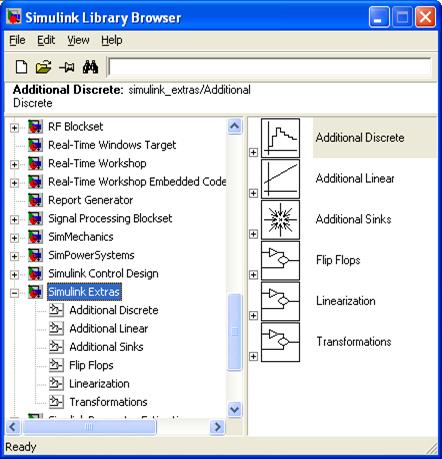The height and width of the screenshot is (459, 442).
Task: Select the Additional Discrete step-response thumbnail
Action: click(x=280, y=138)
